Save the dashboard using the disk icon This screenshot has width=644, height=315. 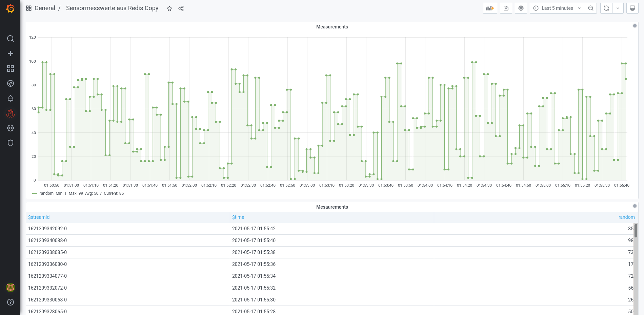(x=506, y=8)
